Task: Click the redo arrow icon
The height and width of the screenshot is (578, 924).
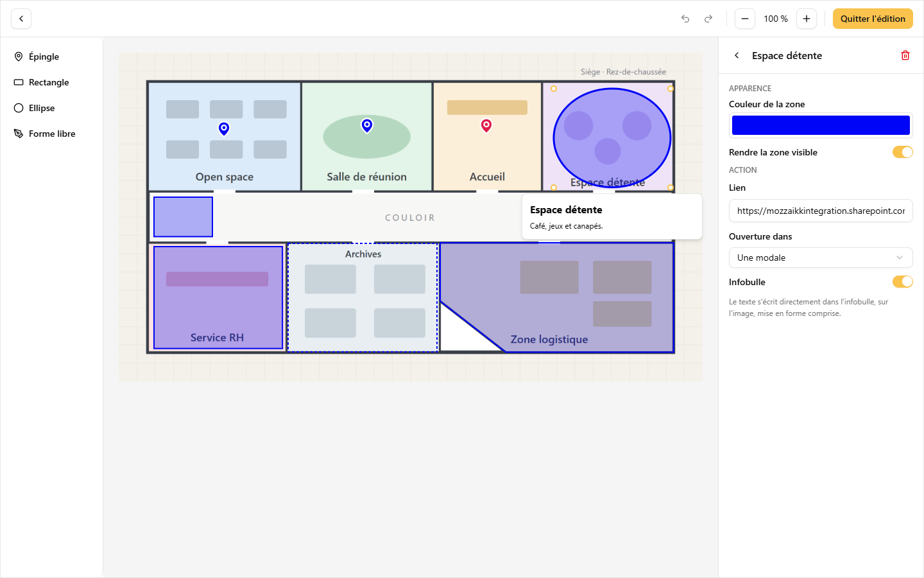Action: [708, 19]
